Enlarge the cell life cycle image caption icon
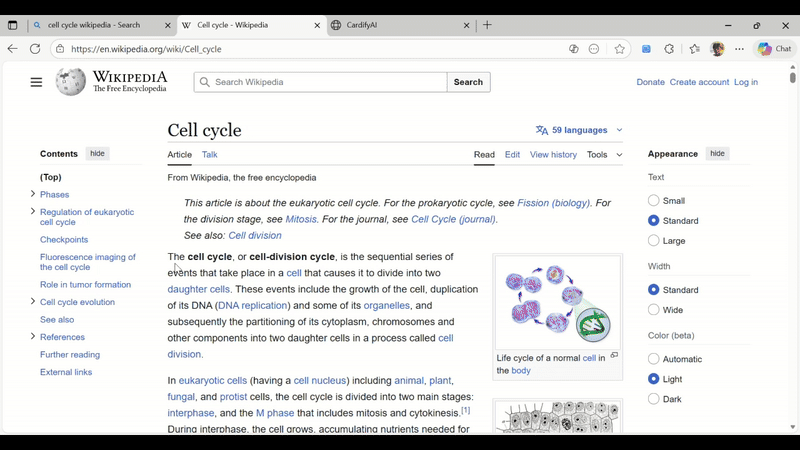Viewport: 800px width, 450px height. click(614, 355)
